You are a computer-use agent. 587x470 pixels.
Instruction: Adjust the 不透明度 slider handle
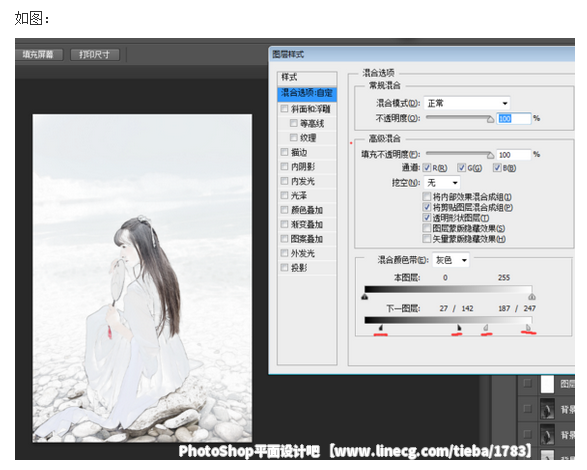(x=490, y=119)
